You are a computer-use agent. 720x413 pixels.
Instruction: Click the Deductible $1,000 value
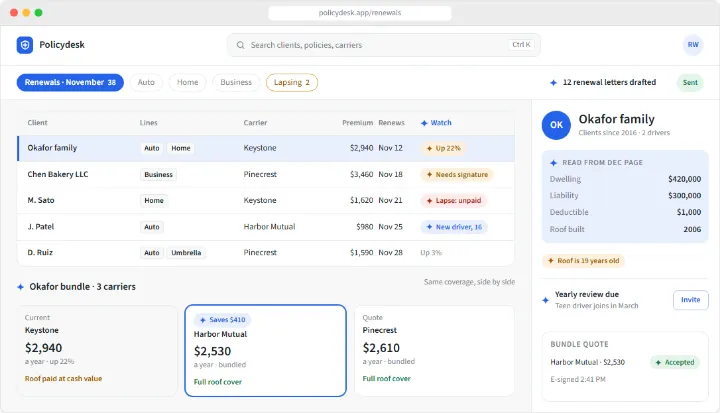coord(689,212)
